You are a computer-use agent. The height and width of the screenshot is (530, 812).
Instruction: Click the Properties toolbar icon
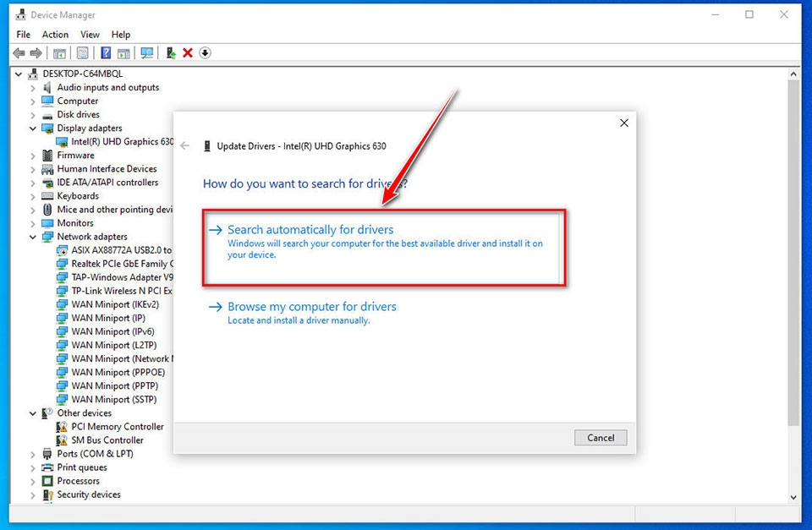coord(82,52)
